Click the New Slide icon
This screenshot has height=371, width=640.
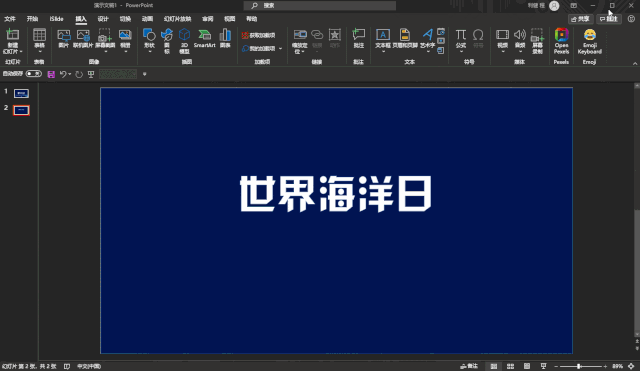pos(13,35)
